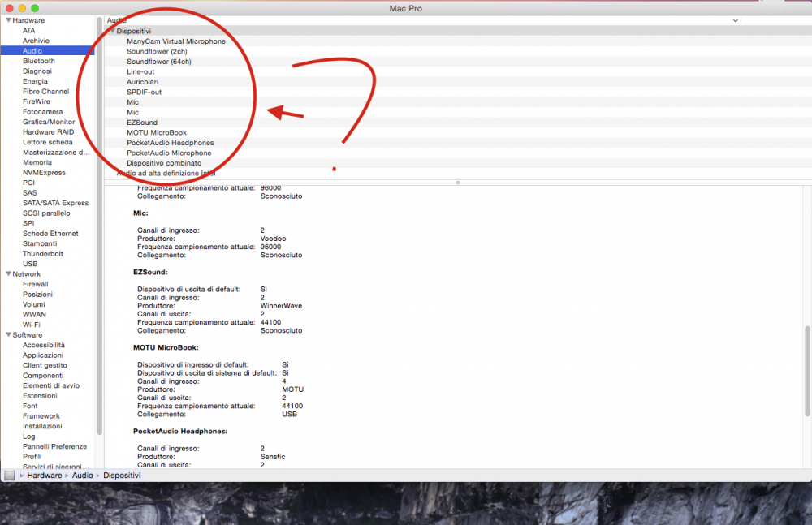The image size is (812, 525).
Task: Select the highlighted Audio sidebar item
Action: click(x=48, y=51)
